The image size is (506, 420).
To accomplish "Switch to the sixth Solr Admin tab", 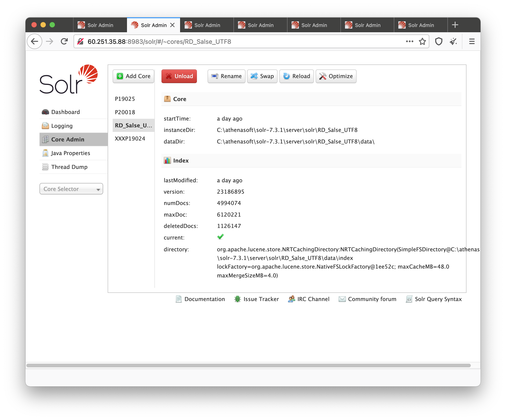I will click(367, 25).
